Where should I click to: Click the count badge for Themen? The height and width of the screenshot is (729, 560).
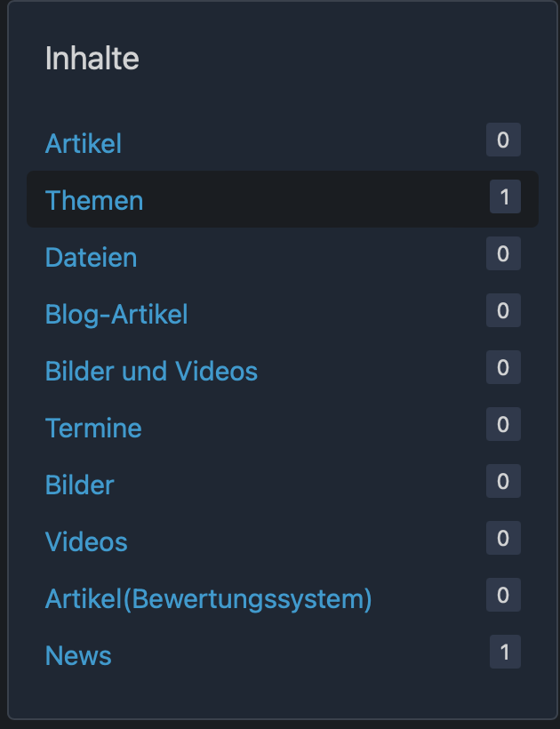(505, 197)
